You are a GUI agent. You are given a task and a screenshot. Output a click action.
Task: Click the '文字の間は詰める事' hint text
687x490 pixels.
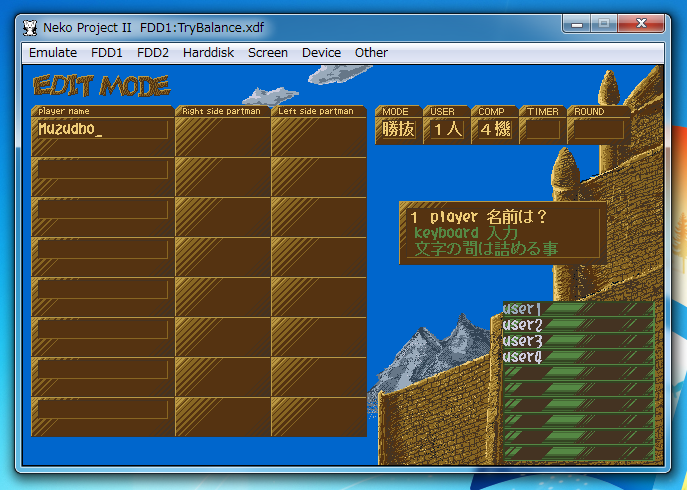pyautogui.click(x=486, y=249)
